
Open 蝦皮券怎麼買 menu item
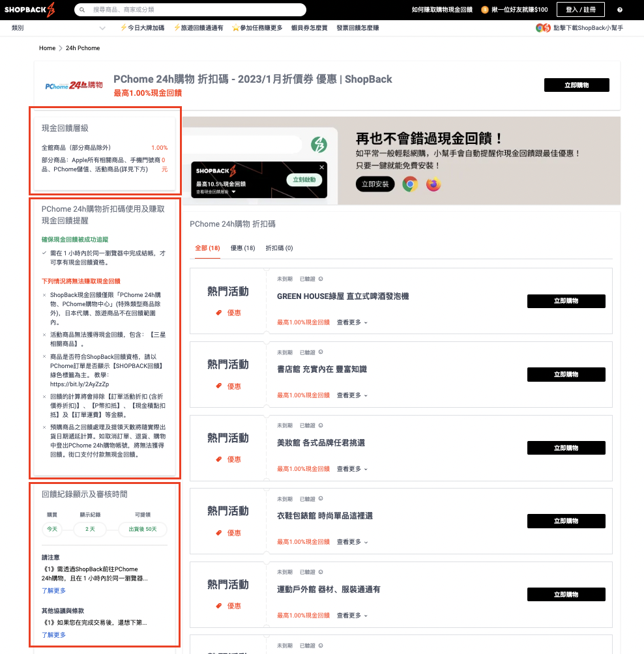pyautogui.click(x=309, y=28)
